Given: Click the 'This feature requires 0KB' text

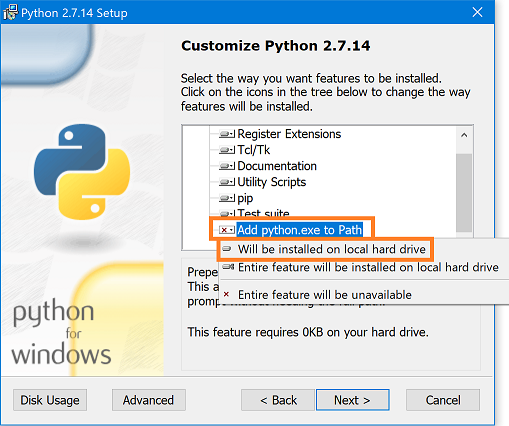Looking at the screenshot, I should click(x=308, y=332).
